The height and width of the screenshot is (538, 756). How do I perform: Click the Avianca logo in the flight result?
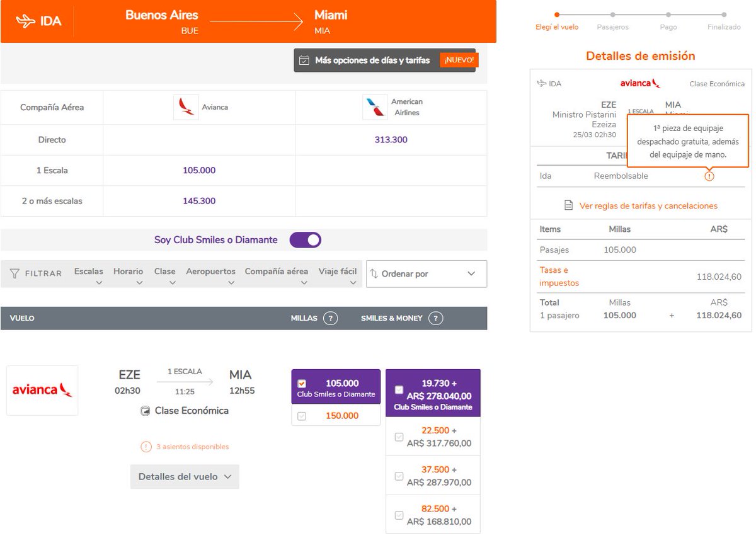click(x=42, y=390)
